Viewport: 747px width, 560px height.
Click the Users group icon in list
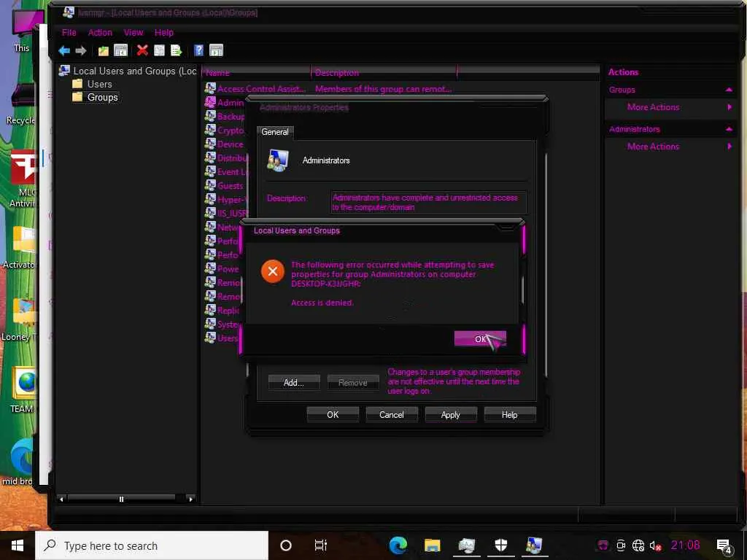point(210,338)
